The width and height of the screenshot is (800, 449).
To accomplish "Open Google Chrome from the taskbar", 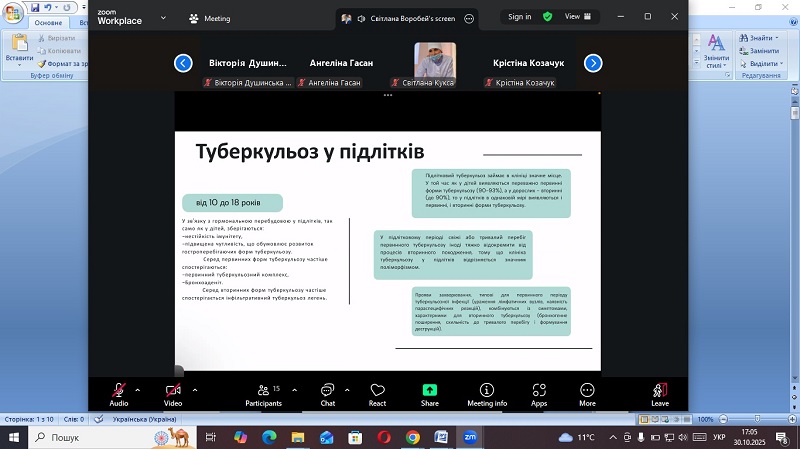I will tap(413, 437).
